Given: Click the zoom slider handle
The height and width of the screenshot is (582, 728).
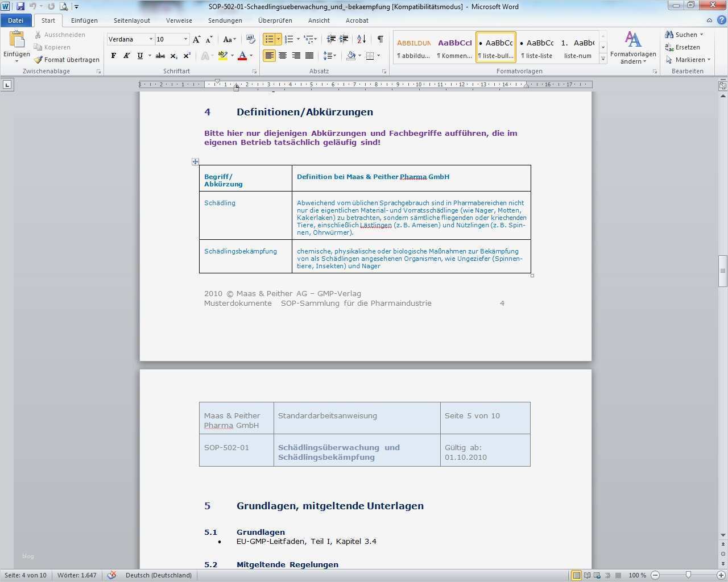Looking at the screenshot, I should (688, 575).
